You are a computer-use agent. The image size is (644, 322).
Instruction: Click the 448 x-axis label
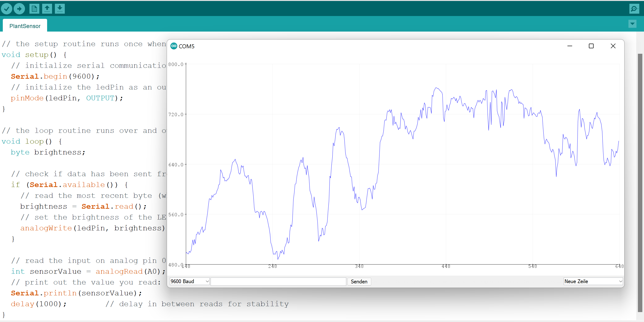pyautogui.click(x=446, y=266)
